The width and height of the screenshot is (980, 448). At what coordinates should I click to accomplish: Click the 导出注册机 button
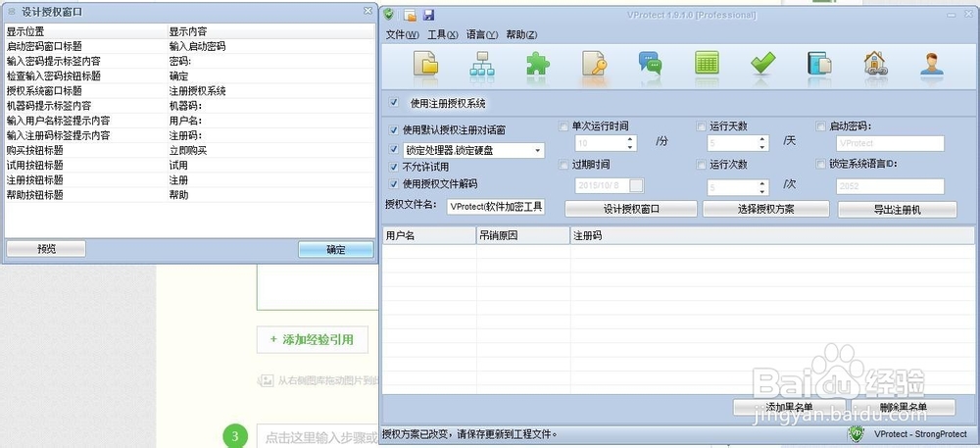897,210
